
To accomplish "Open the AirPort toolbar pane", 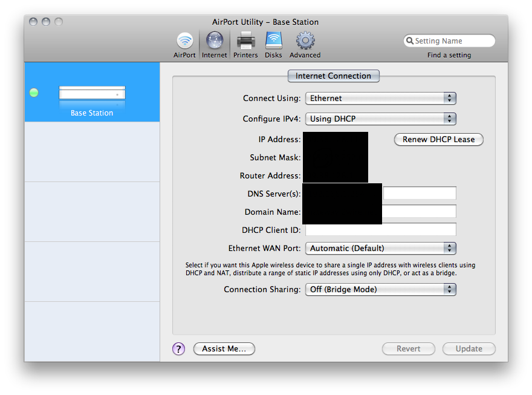I will click(x=184, y=45).
